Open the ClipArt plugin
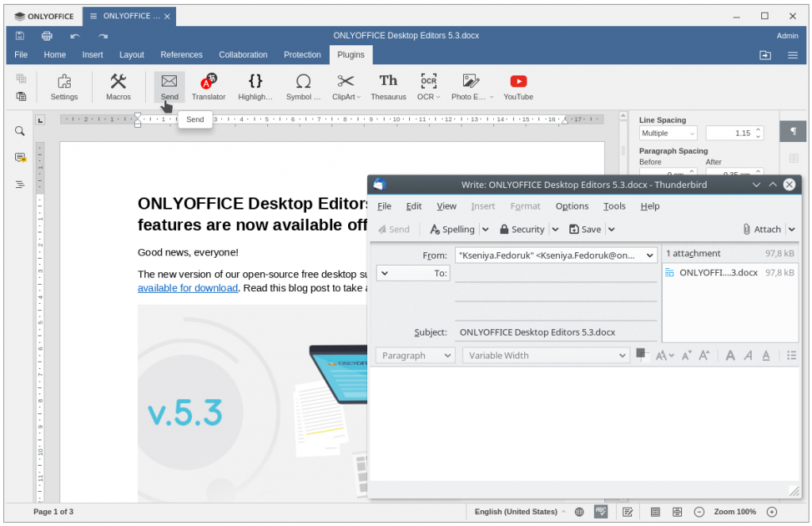The height and width of the screenshot is (526, 812). 346,86
